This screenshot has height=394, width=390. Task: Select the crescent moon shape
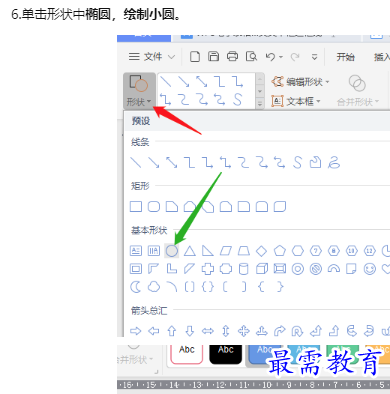tap(136, 287)
